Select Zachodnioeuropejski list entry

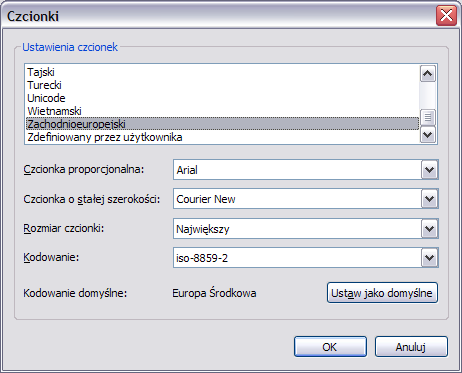pos(222,124)
